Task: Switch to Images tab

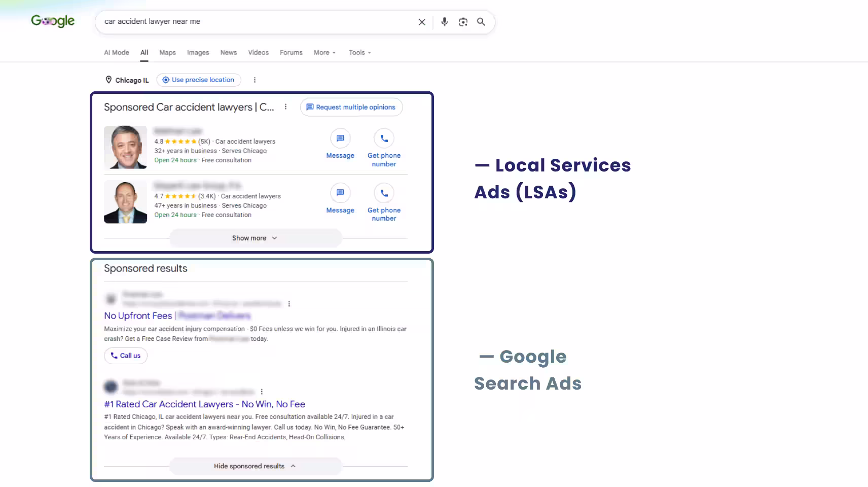Action: tap(198, 52)
